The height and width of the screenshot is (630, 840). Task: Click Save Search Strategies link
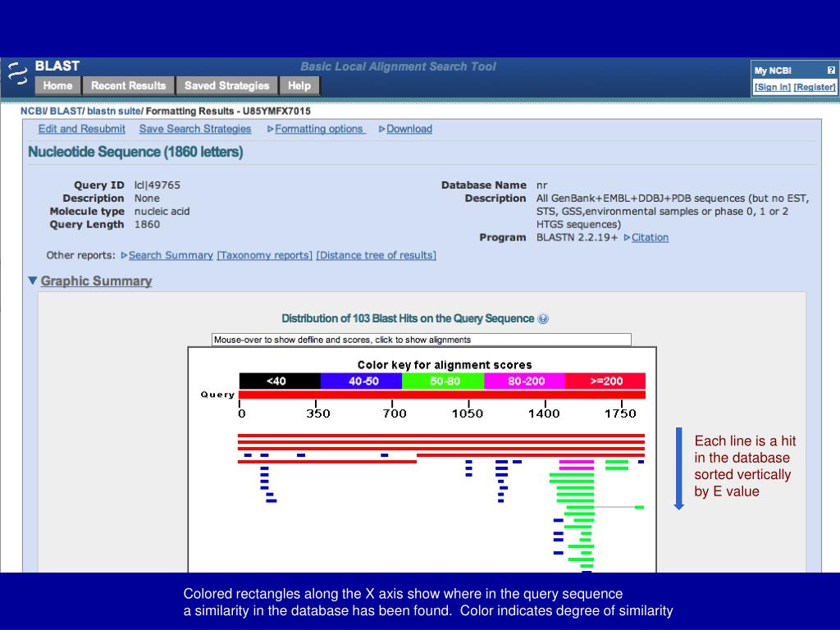point(195,129)
